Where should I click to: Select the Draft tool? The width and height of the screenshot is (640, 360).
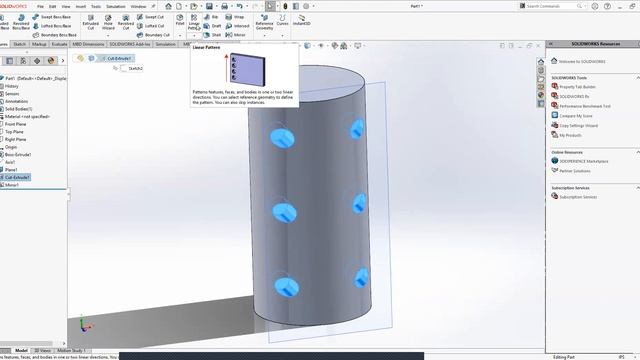click(x=212, y=26)
